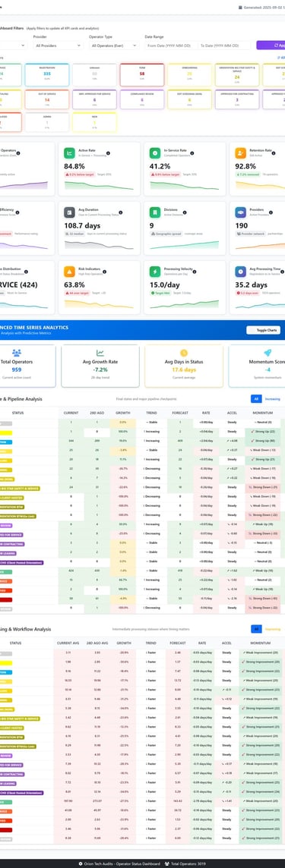
Task: Sort workflow table by CURRENT AVG column
Action: coord(68,643)
